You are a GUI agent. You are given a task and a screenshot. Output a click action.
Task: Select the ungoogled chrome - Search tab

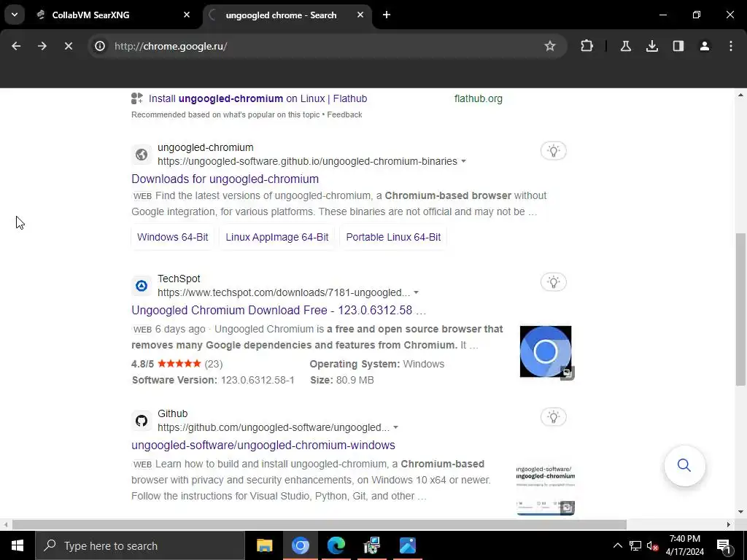(287, 15)
